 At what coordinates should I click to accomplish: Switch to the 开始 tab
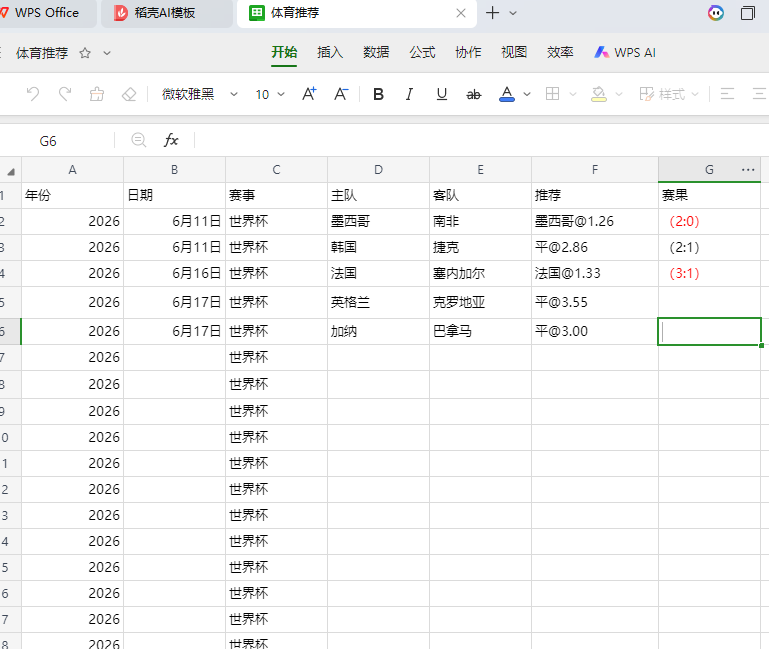pyautogui.click(x=284, y=52)
